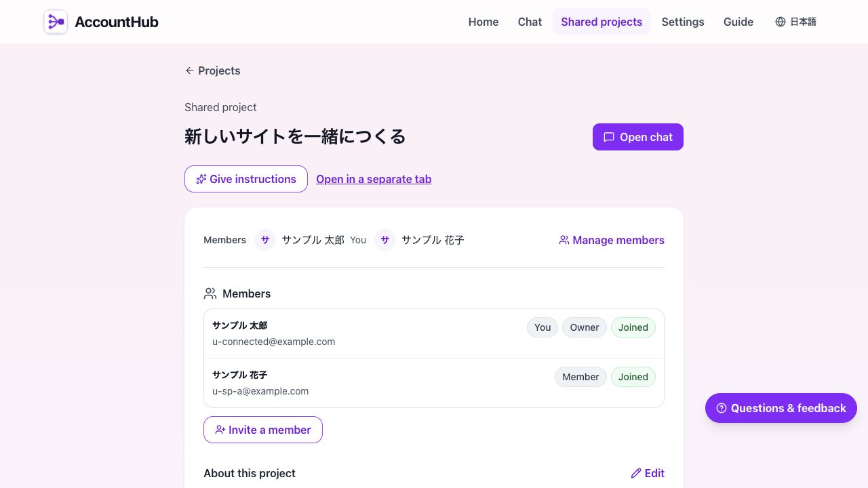Click the back arrow beside Projects
The image size is (868, 488).
(190, 70)
